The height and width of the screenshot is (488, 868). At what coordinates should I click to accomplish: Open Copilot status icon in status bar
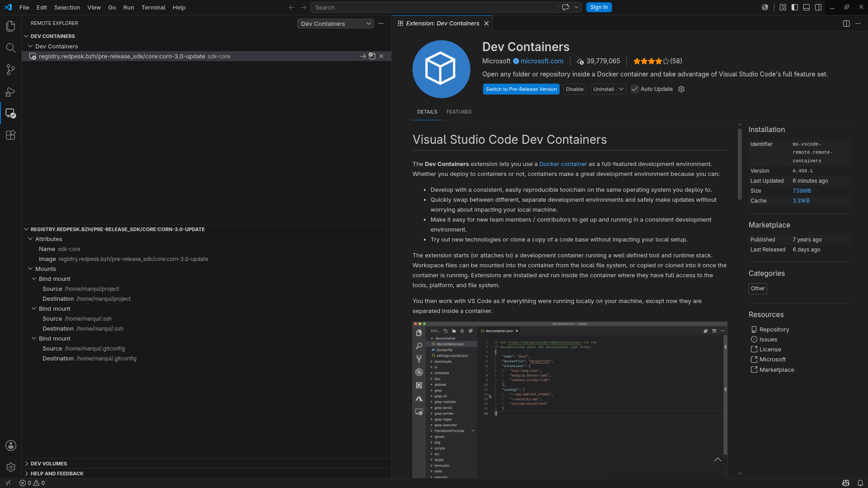point(845,483)
